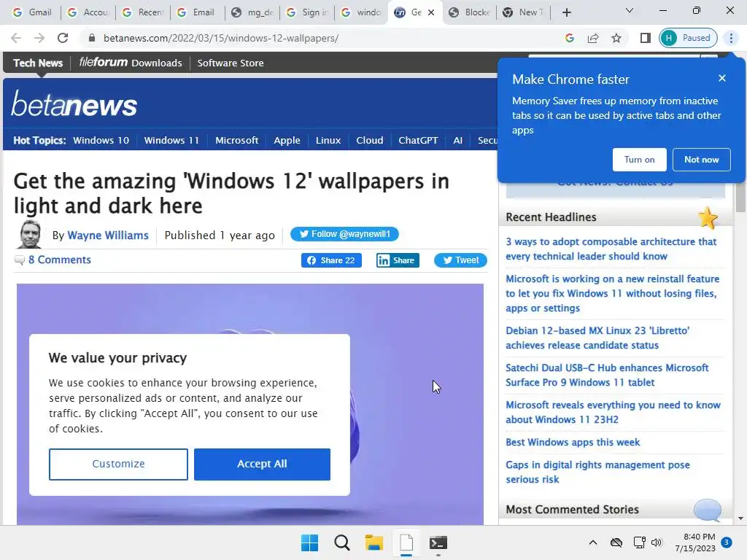Open Apple hot topic

point(287,141)
